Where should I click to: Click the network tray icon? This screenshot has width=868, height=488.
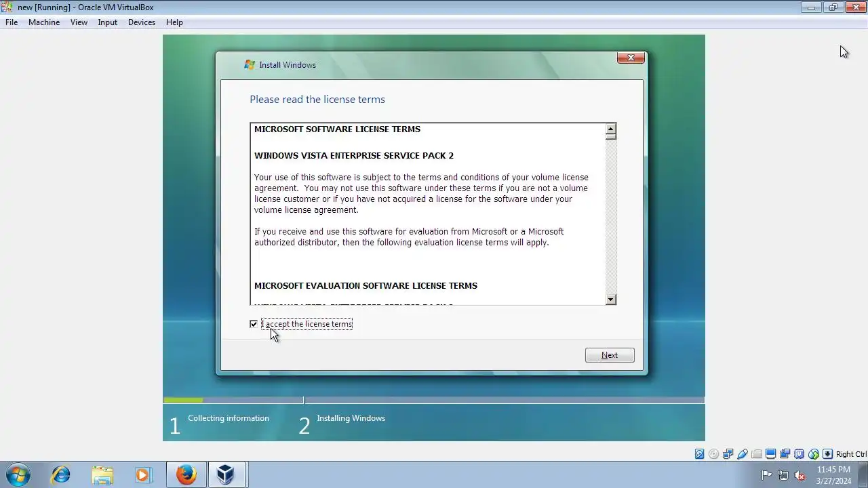pyautogui.click(x=783, y=475)
